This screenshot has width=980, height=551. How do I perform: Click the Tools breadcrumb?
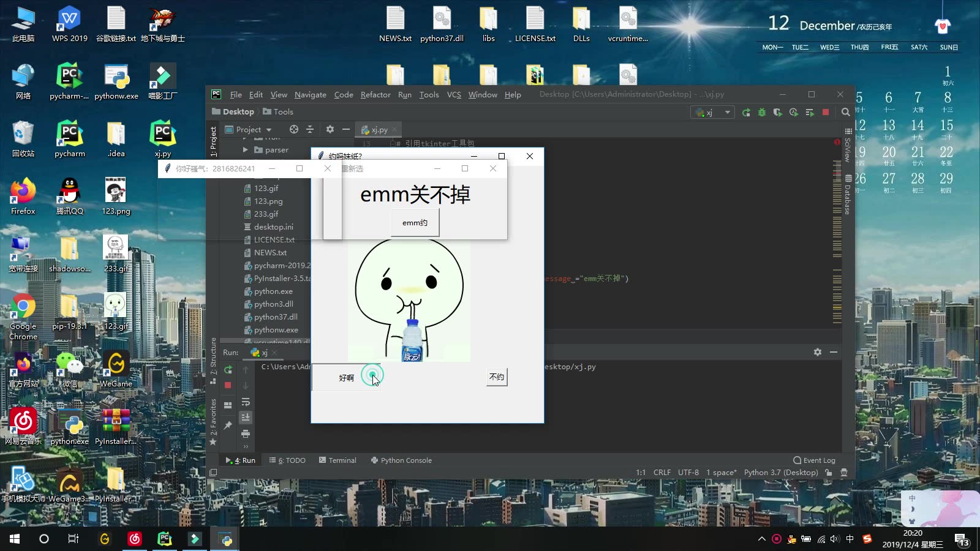[x=278, y=111]
